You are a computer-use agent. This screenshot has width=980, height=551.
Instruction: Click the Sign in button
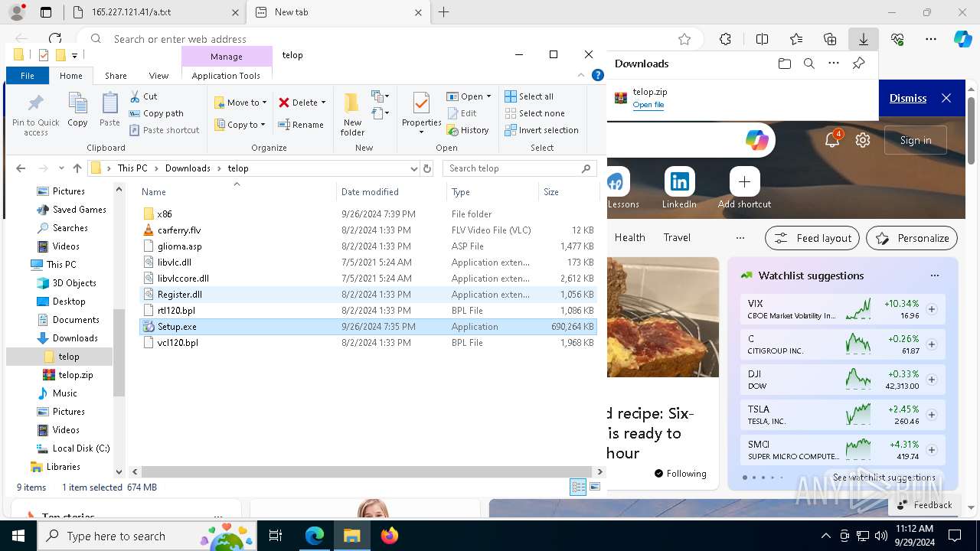[916, 140]
